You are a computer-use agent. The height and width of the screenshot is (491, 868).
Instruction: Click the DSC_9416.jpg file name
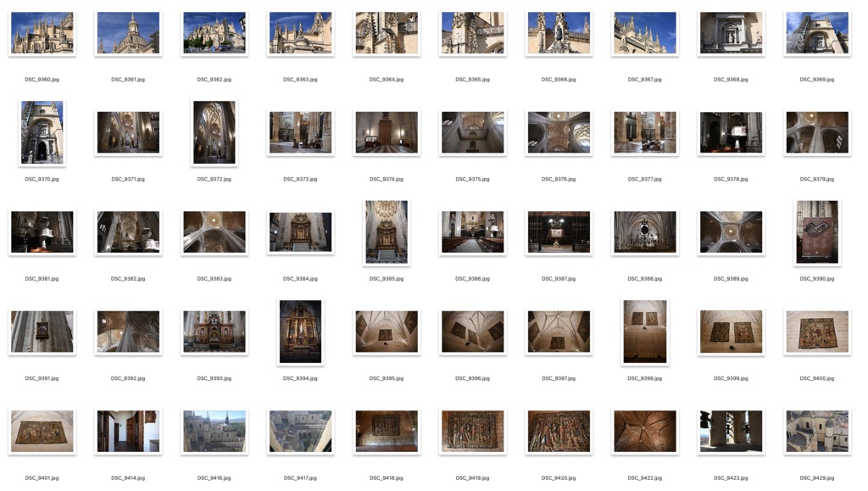[214, 478]
